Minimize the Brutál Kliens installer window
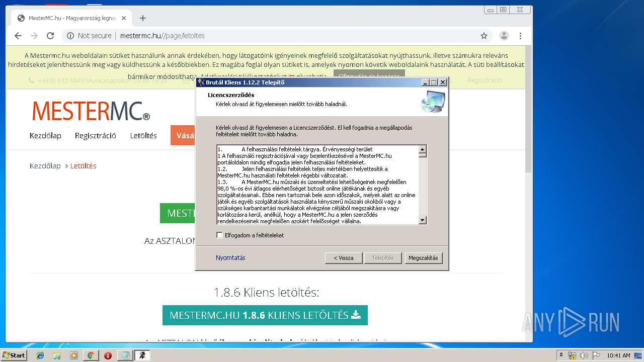Viewport: 644px width, 362px height. tap(425, 82)
